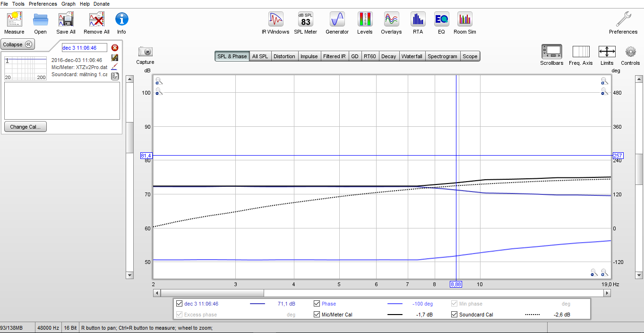The width and height of the screenshot is (644, 333).
Task: Uncheck the dec 3 11:06:46 trace
Action: (x=179, y=304)
